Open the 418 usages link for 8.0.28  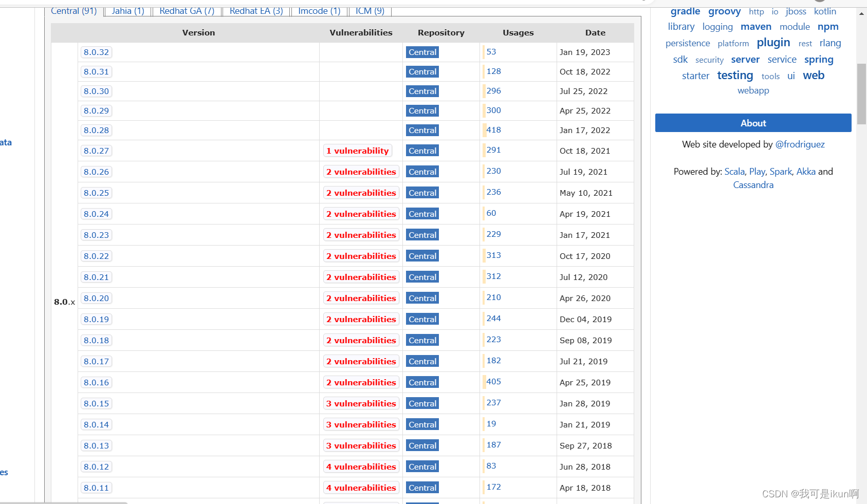click(493, 129)
